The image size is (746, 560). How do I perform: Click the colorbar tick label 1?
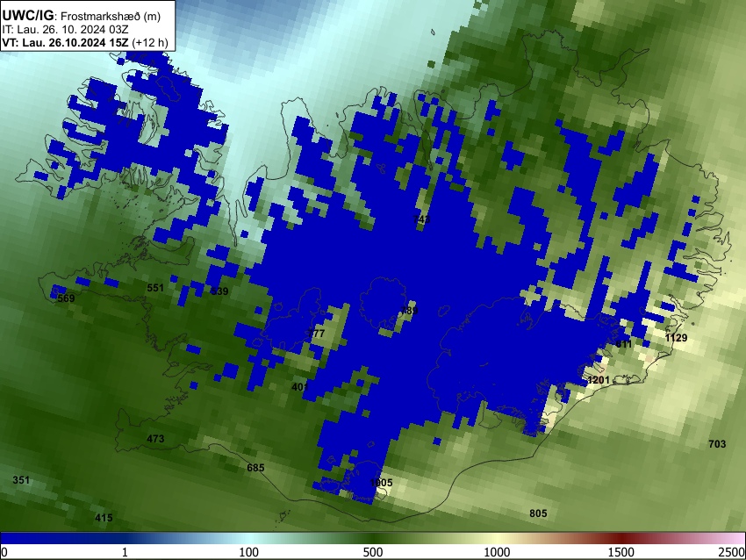[125, 552]
